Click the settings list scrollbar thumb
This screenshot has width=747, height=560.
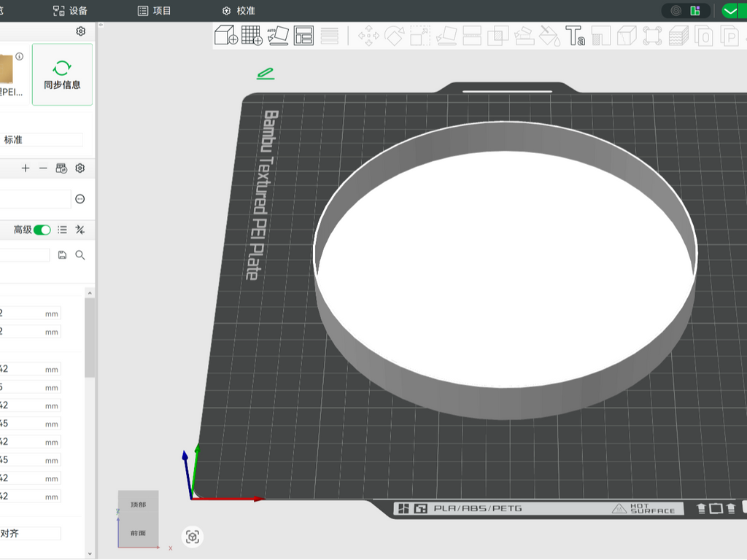pyautogui.click(x=90, y=338)
